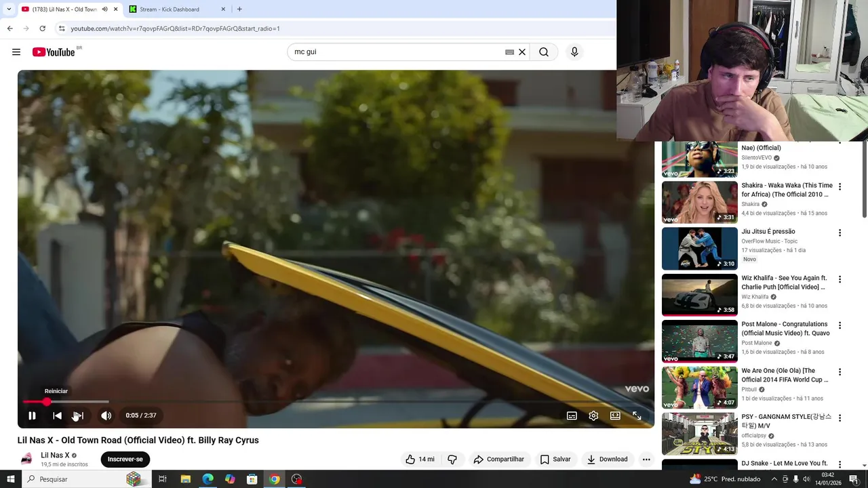Start voice search with the microphone
Viewport: 868px width, 488px height.
[574, 52]
